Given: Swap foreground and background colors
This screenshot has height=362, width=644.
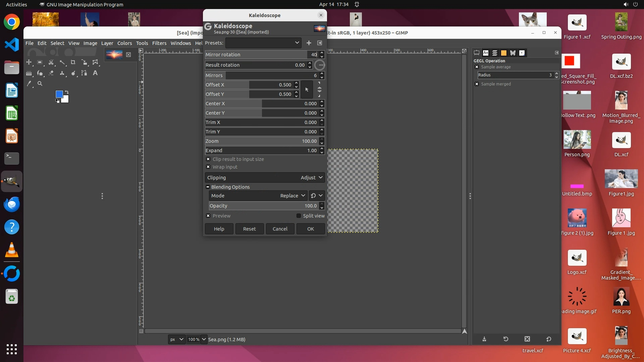Looking at the screenshot, I should tap(67, 92).
